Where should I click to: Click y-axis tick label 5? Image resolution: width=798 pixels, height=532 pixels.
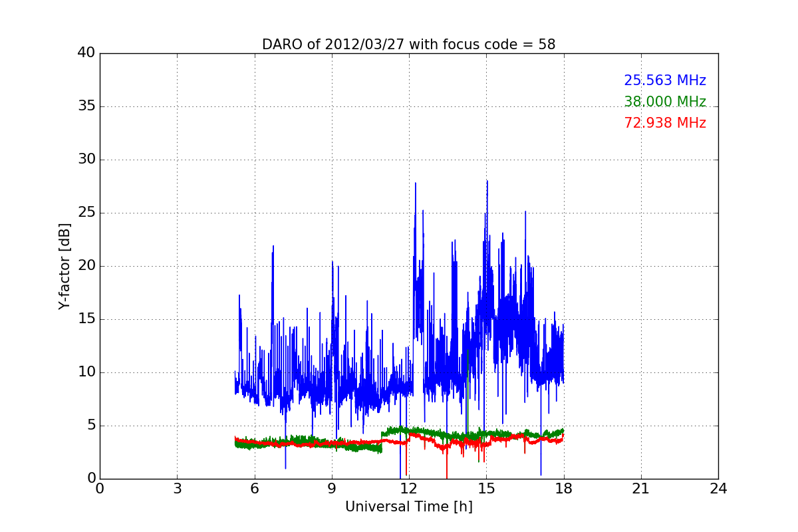point(90,426)
